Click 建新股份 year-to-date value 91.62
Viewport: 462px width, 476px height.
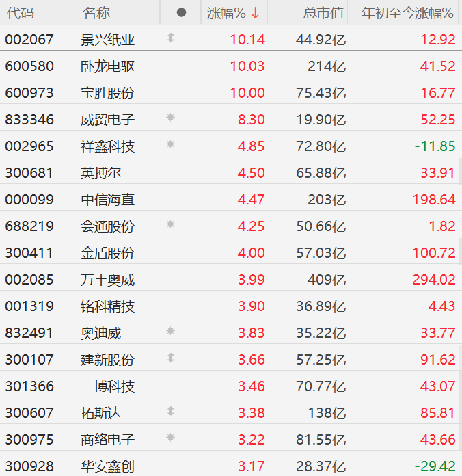pos(438,360)
